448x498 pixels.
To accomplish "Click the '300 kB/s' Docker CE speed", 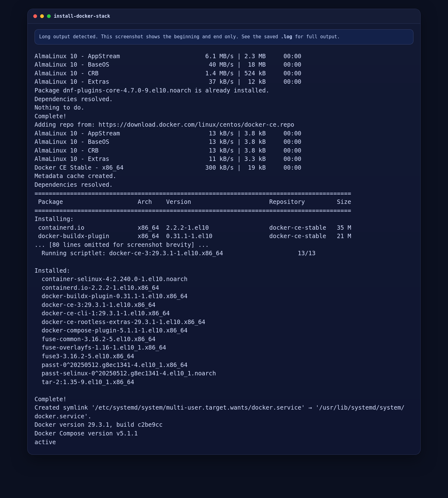I will pyautogui.click(x=219, y=168).
